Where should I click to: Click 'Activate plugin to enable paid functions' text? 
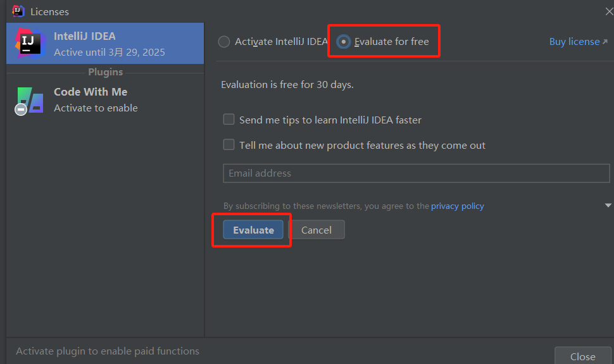pos(108,351)
